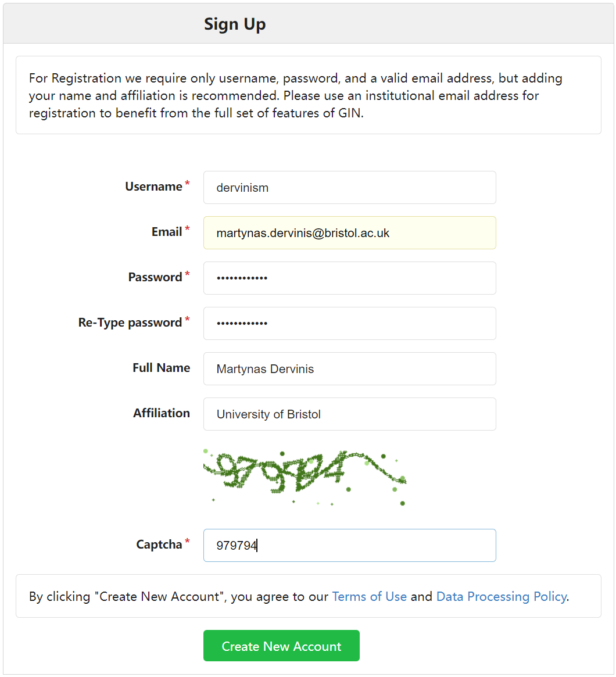Click the registration requirements info message
The image size is (616, 677).
[x=308, y=95]
